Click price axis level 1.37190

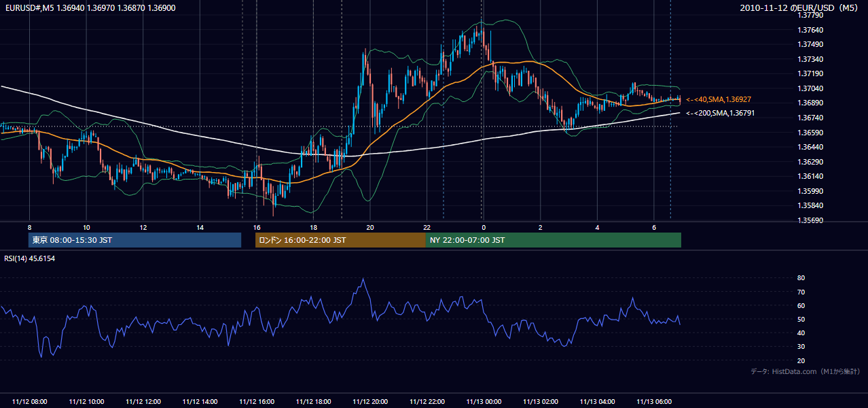pyautogui.click(x=811, y=73)
